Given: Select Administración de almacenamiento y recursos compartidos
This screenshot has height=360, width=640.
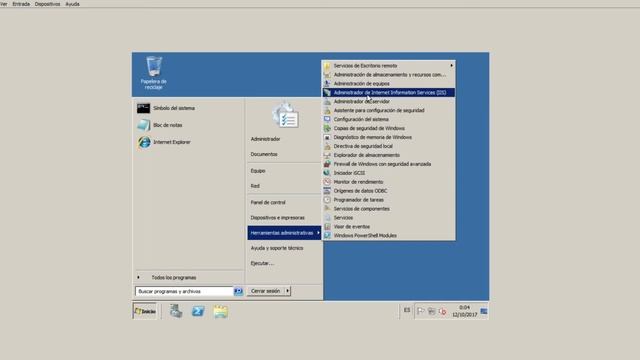Looking at the screenshot, I should [388, 75].
